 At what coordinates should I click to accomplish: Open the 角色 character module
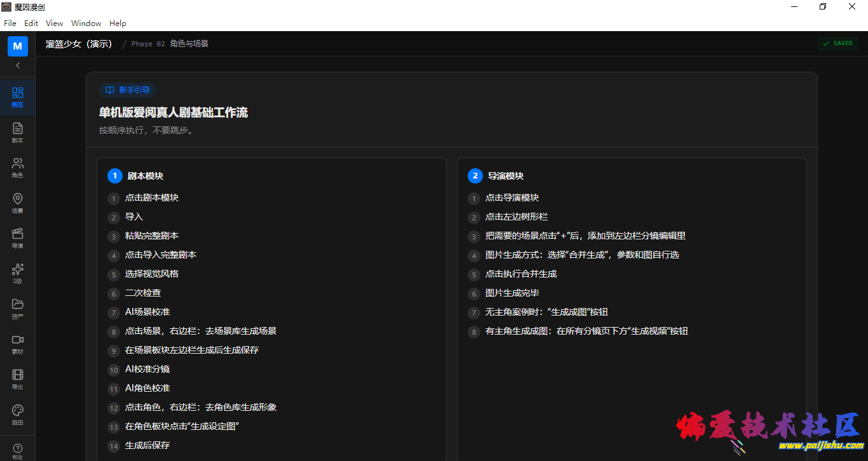pyautogui.click(x=17, y=167)
